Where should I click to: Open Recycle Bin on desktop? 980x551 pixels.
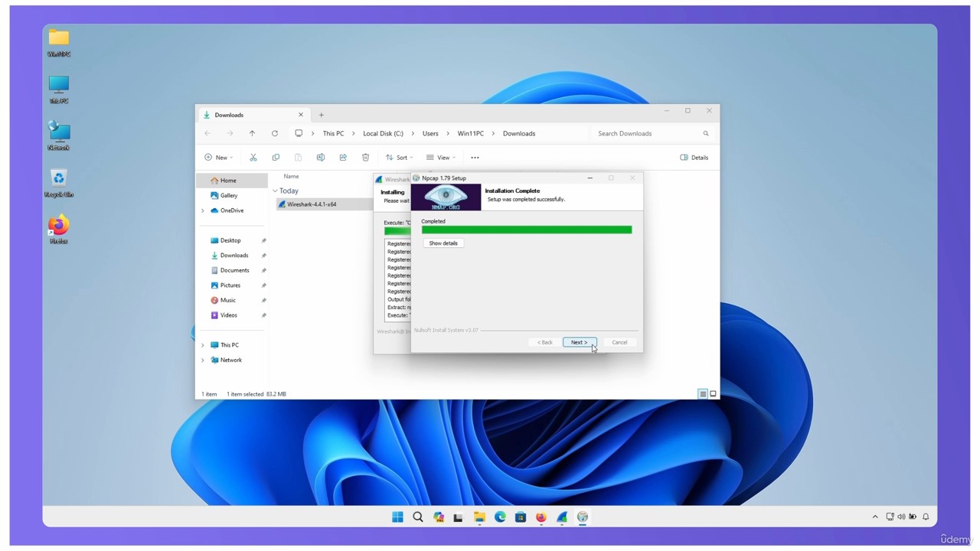pos(59,183)
